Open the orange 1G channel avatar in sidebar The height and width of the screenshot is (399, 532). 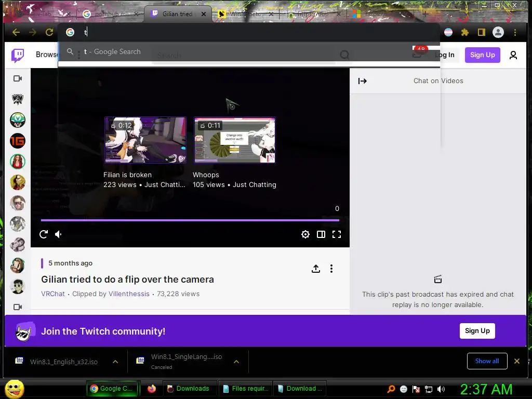pyautogui.click(x=18, y=141)
